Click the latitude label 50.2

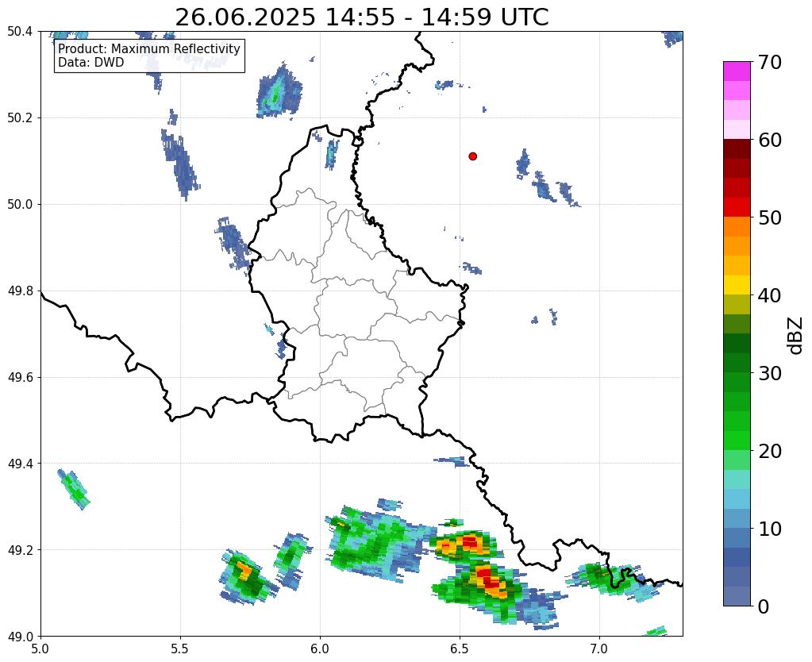[20, 118]
